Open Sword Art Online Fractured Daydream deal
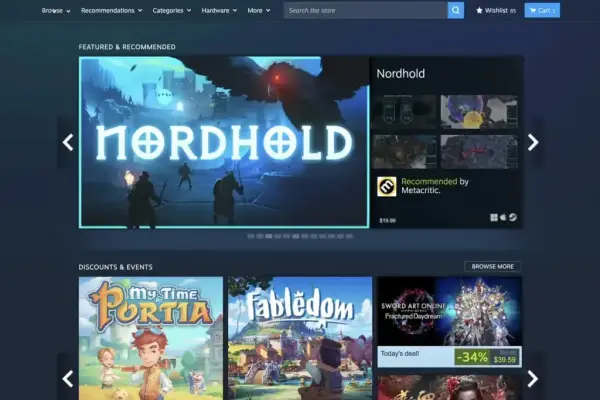The height and width of the screenshot is (400, 600). click(x=449, y=322)
